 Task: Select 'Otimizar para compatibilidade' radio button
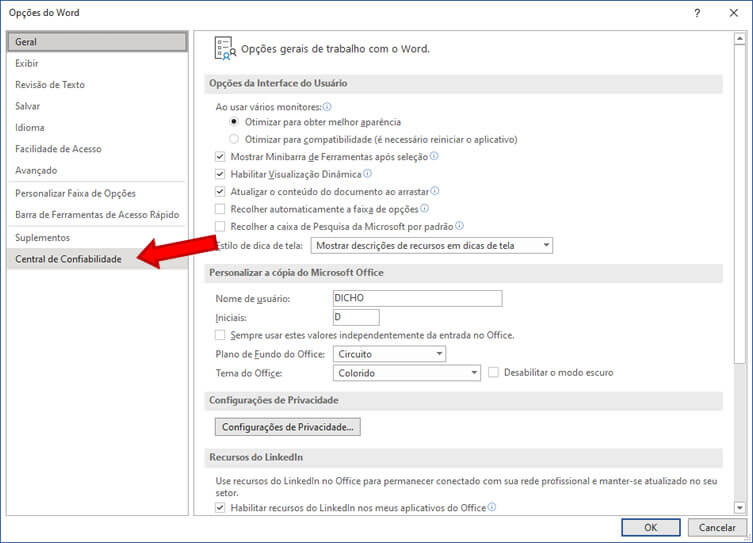click(x=234, y=139)
